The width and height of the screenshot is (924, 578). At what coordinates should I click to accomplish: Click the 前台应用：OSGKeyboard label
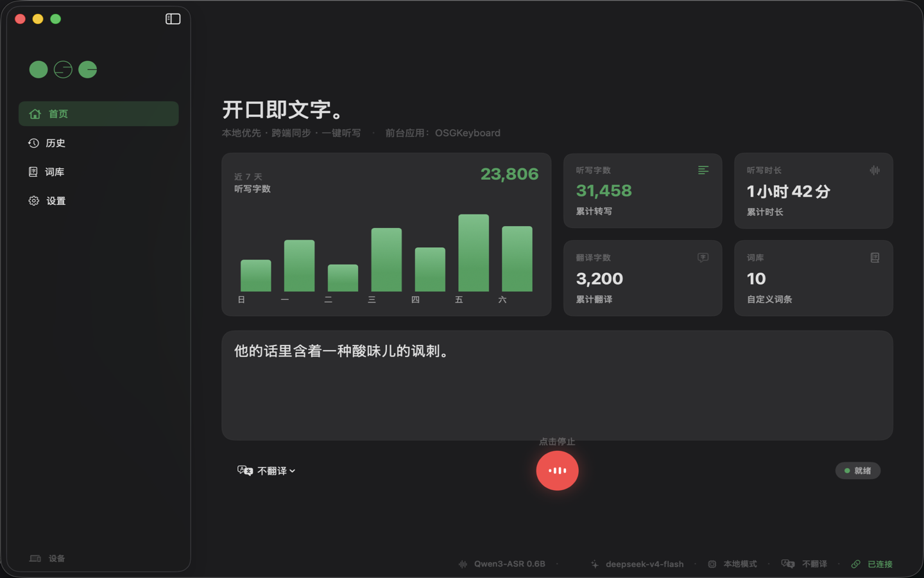443,133
